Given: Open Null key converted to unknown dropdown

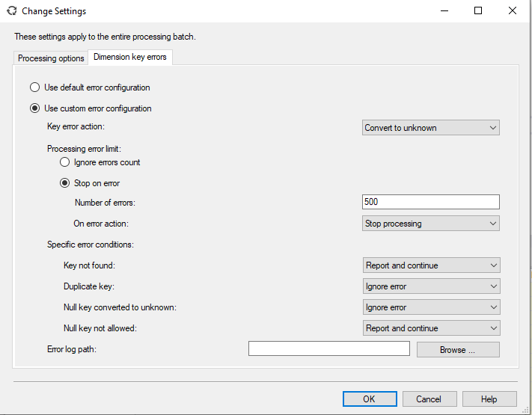Looking at the screenshot, I should (x=431, y=307).
